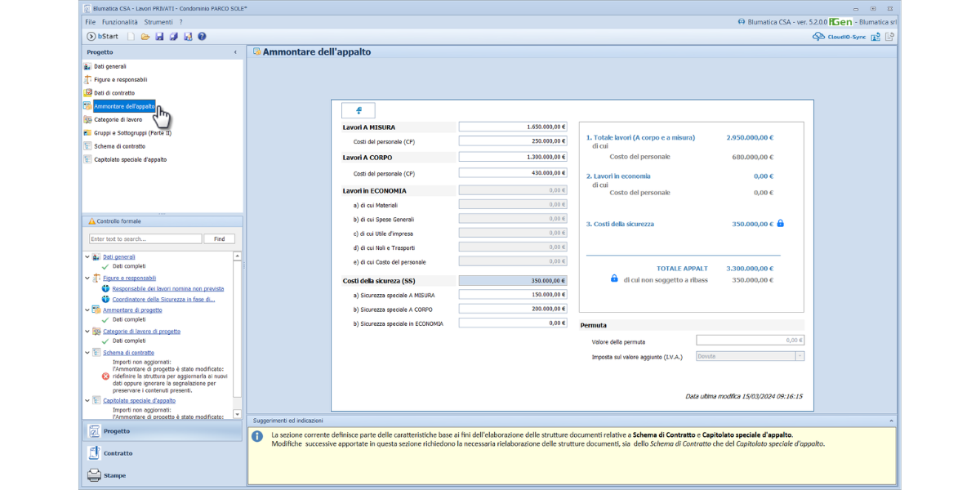The height and width of the screenshot is (490, 980).
Task: Click the button above Lavori A MISURA
Action: [359, 110]
